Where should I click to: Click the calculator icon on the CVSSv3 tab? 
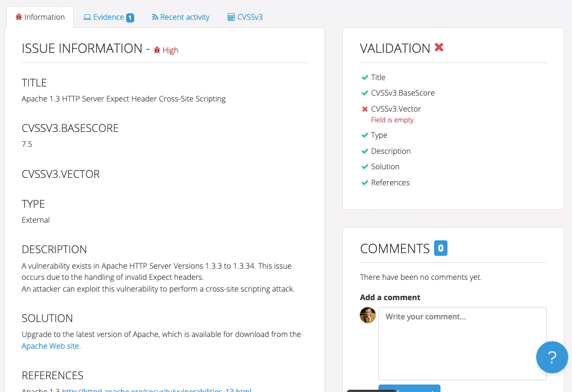(231, 17)
